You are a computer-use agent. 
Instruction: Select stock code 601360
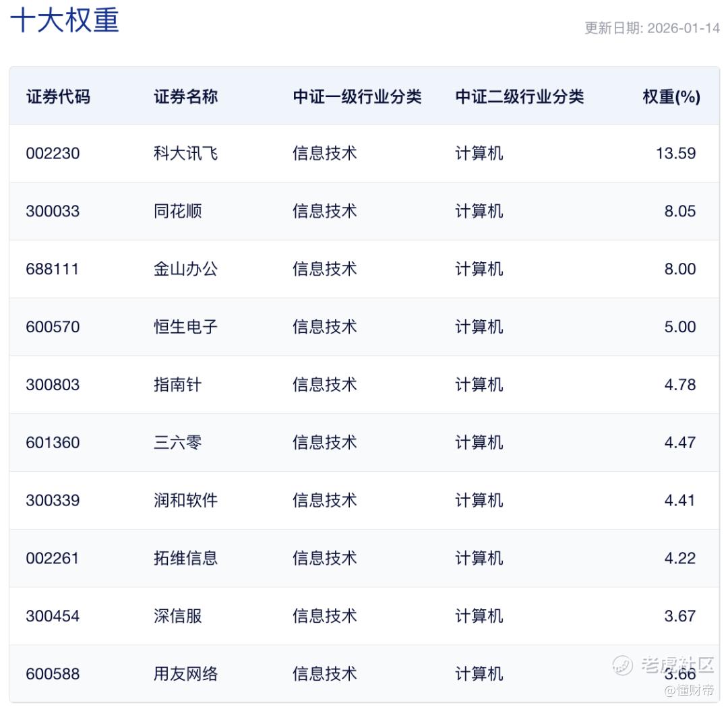53,442
